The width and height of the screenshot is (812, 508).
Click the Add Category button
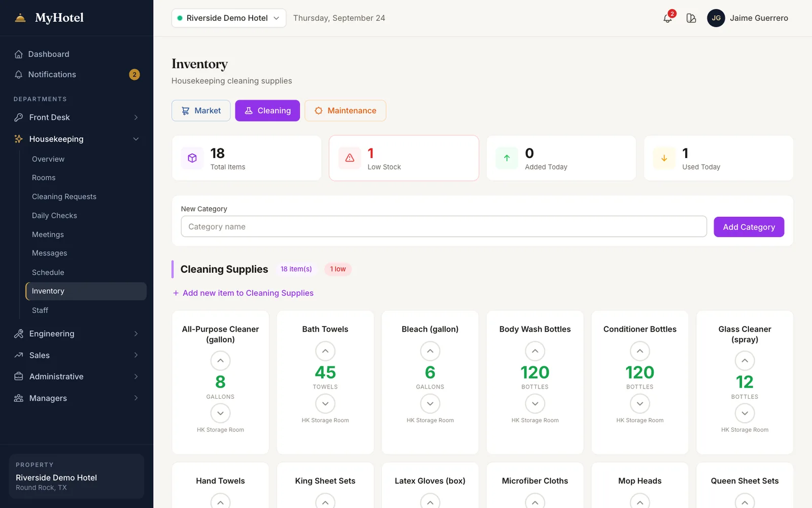coord(749,227)
